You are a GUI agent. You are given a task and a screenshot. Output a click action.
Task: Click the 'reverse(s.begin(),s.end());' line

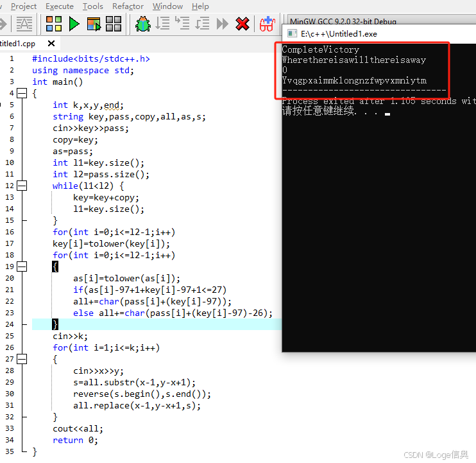click(x=142, y=394)
